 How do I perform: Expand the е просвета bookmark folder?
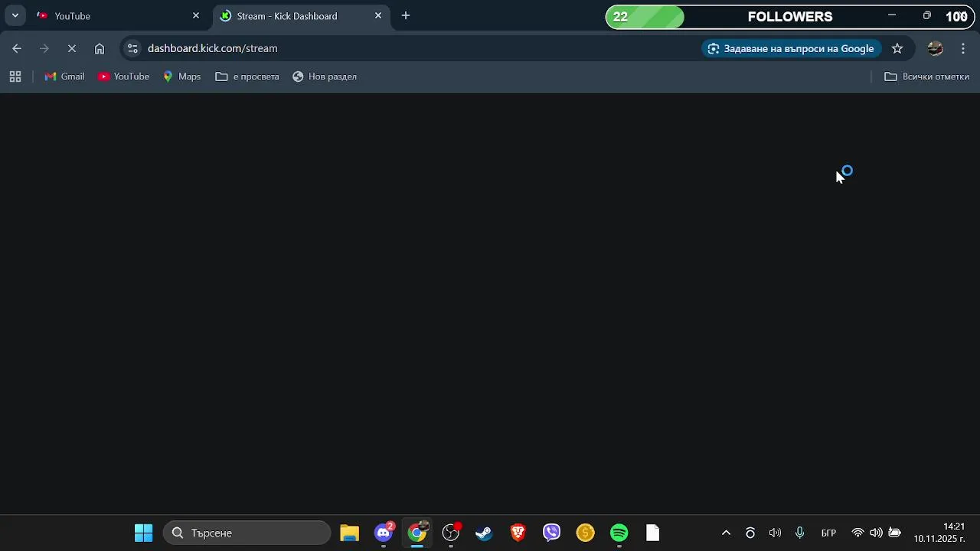[247, 77]
